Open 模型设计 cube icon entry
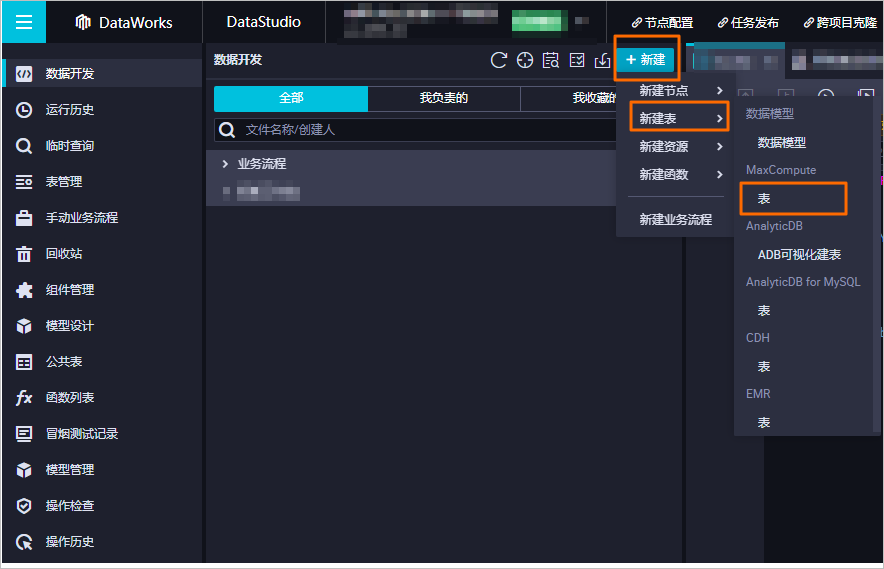Screen dimensions: 884x569 [x=102, y=325]
